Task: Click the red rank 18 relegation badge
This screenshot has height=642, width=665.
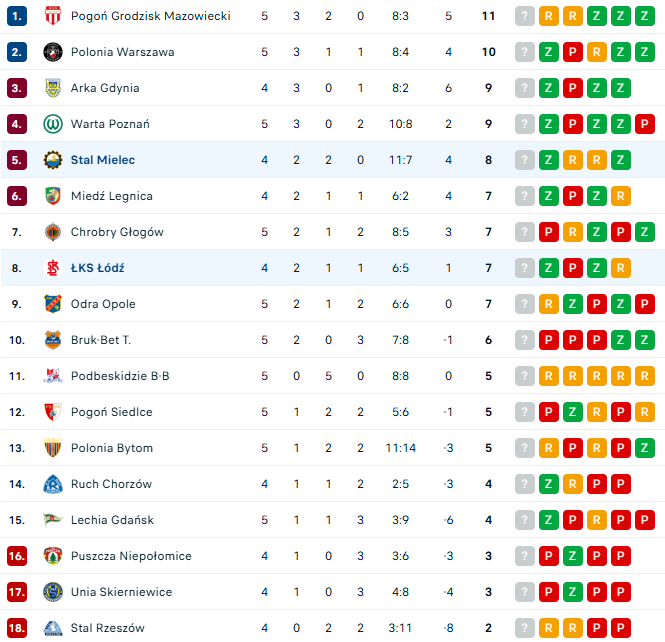Action: coord(17,628)
